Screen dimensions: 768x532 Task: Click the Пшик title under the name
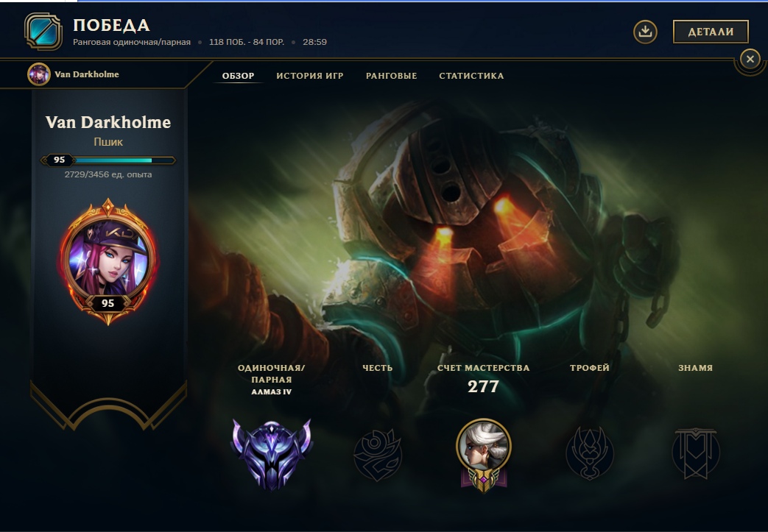[108, 142]
